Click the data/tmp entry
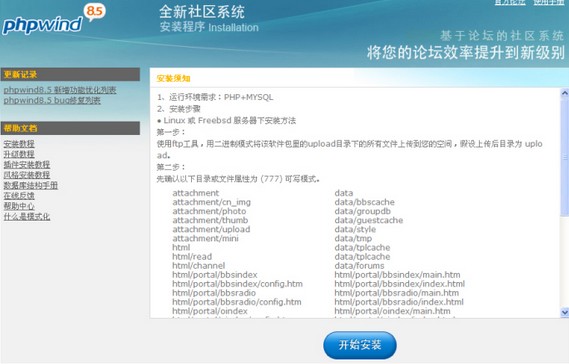The image size is (569, 364). [x=353, y=238]
